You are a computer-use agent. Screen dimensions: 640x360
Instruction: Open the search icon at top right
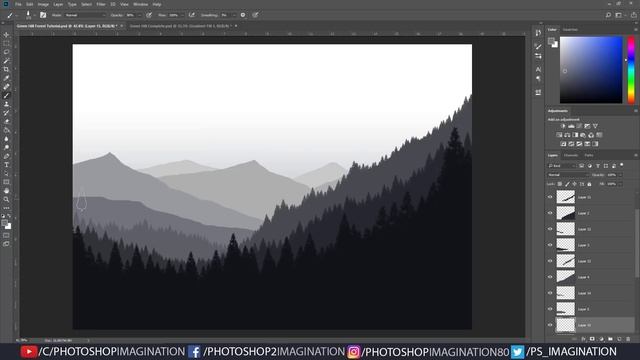(608, 15)
